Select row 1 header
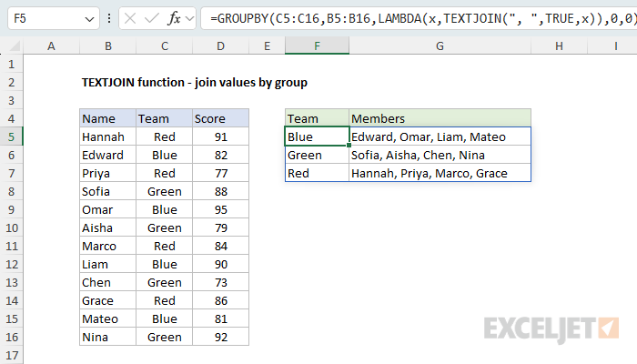The width and height of the screenshot is (637, 364). point(11,65)
